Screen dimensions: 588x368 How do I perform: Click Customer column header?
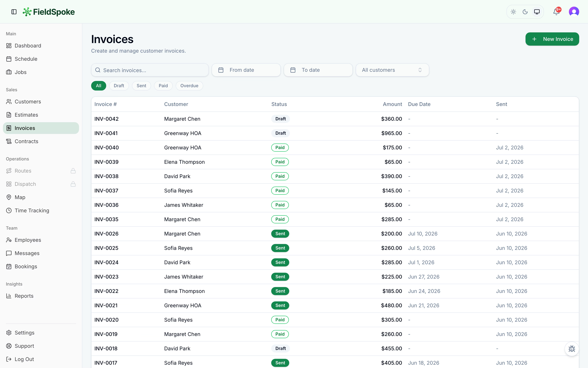176,104
